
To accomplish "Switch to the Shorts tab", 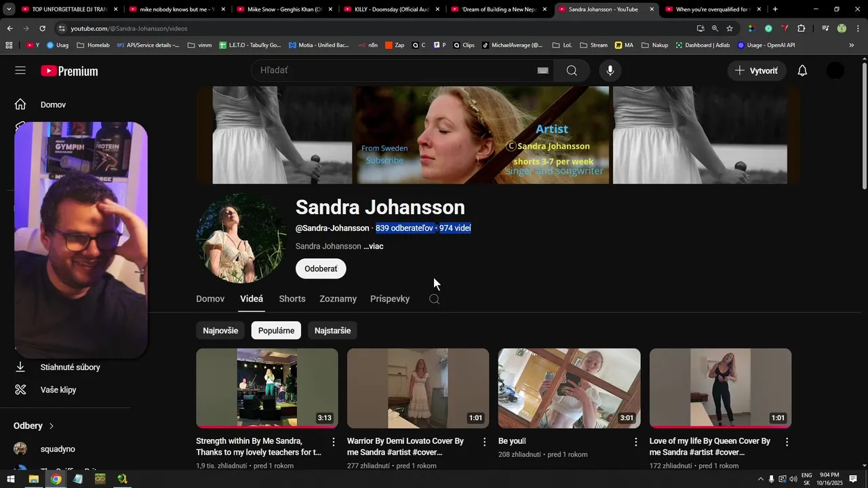I will [x=292, y=299].
